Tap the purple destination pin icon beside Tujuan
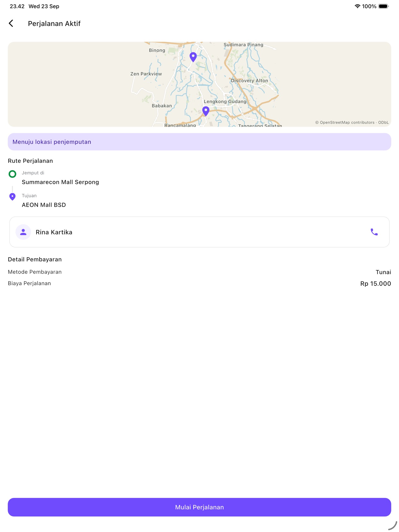This screenshot has height=532, width=399. (x=12, y=197)
